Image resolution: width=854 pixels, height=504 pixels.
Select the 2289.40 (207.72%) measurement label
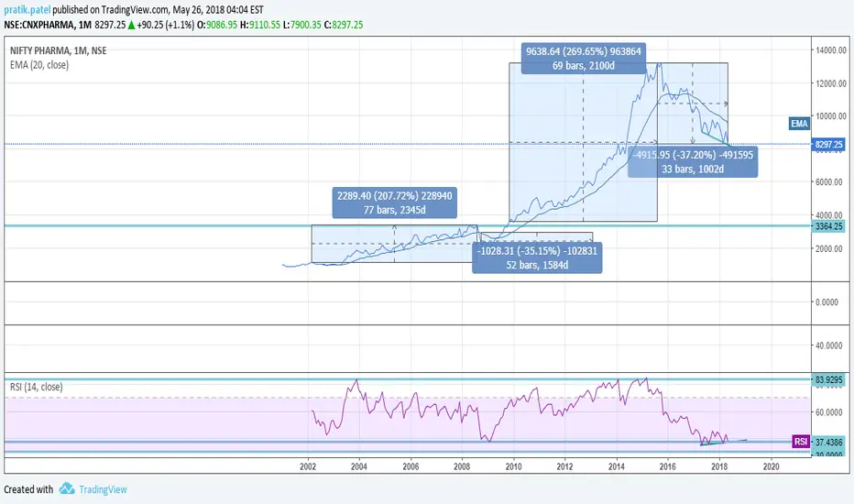point(394,203)
